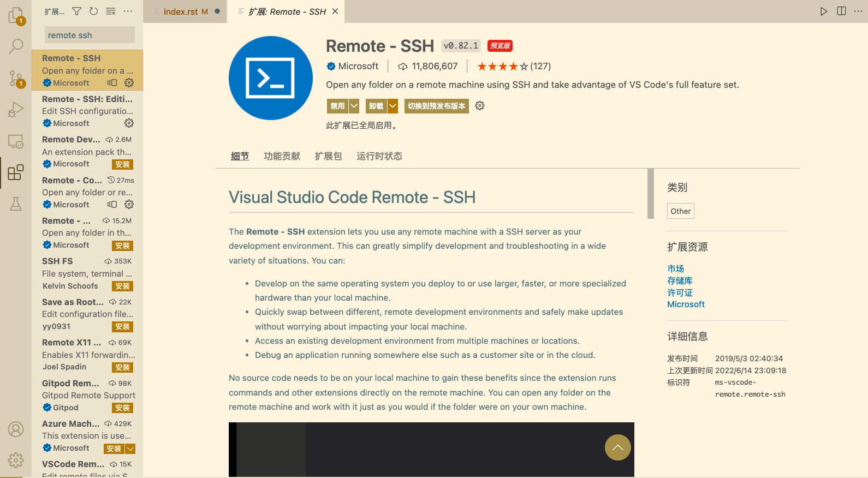Open gear for Remote - Containers item

click(x=129, y=204)
